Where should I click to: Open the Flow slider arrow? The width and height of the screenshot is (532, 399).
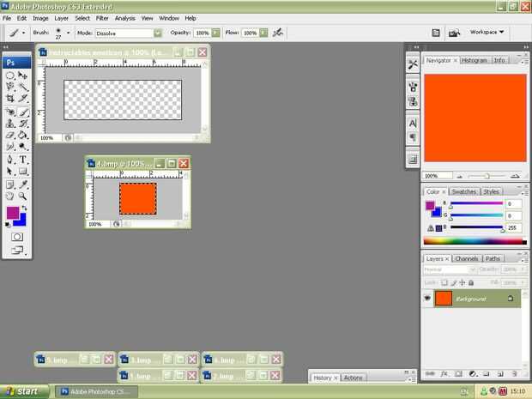[263, 33]
